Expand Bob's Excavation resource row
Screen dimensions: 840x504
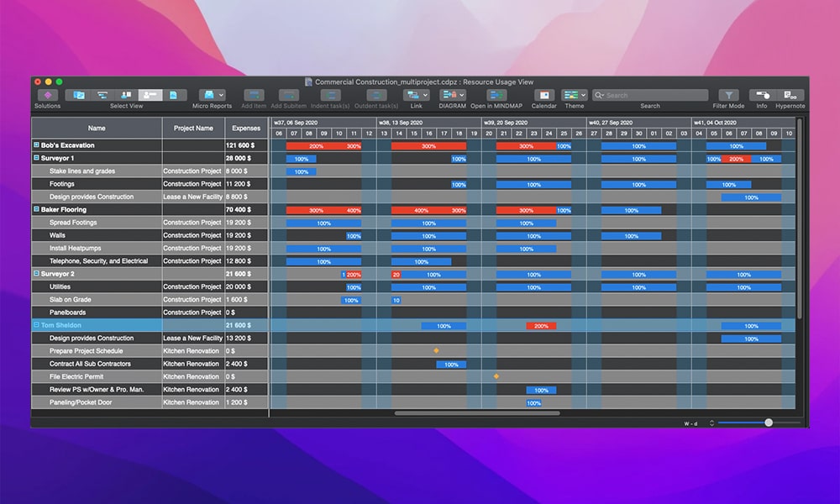point(36,145)
